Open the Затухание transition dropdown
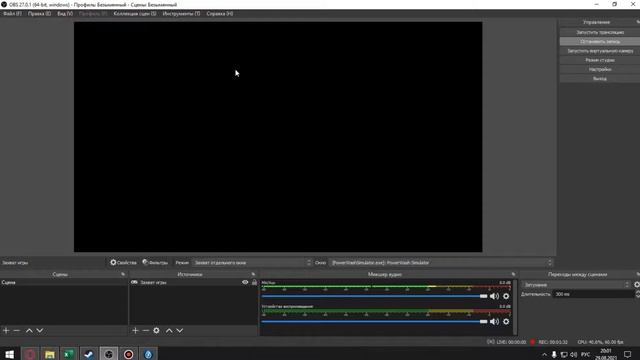This screenshot has width=640, height=360. pos(576,284)
